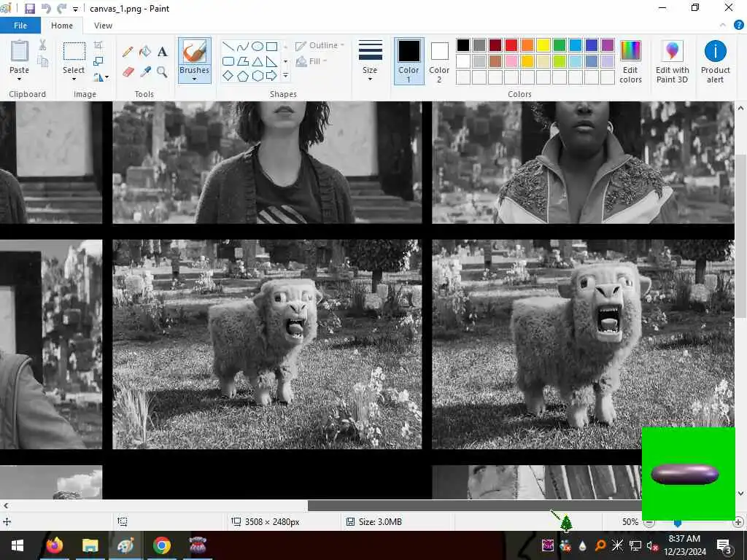
Task: Select the Text tool
Action: click(x=163, y=52)
